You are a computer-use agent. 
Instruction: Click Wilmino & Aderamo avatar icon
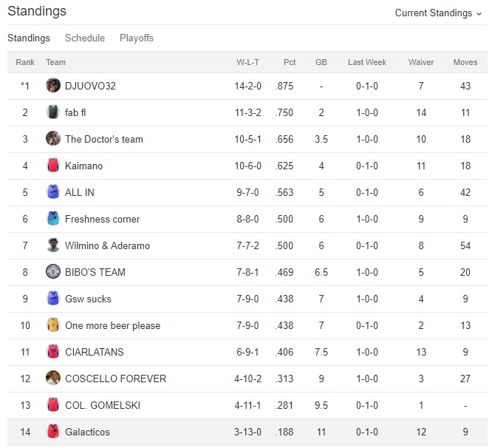click(52, 245)
